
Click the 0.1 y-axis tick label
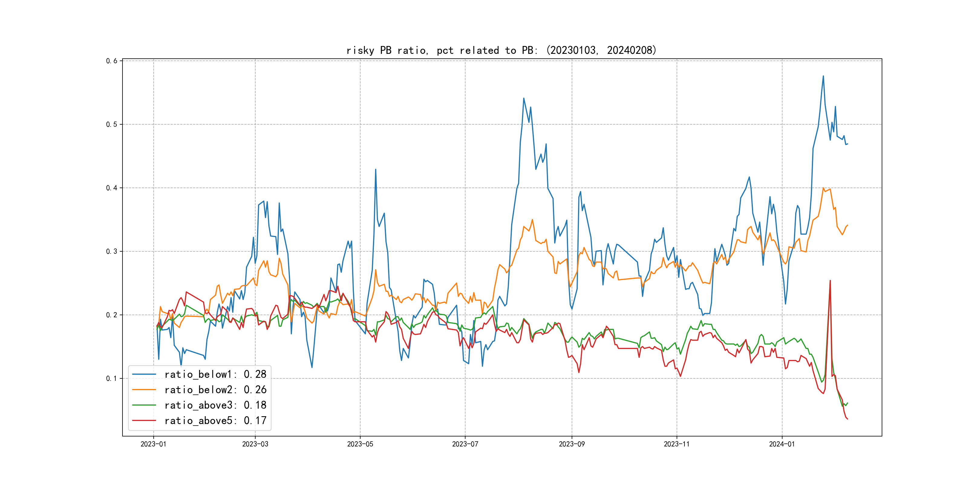pyautogui.click(x=112, y=378)
